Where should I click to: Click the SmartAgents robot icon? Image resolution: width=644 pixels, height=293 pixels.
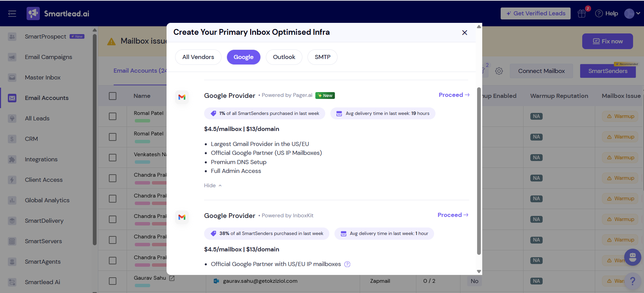(12, 262)
